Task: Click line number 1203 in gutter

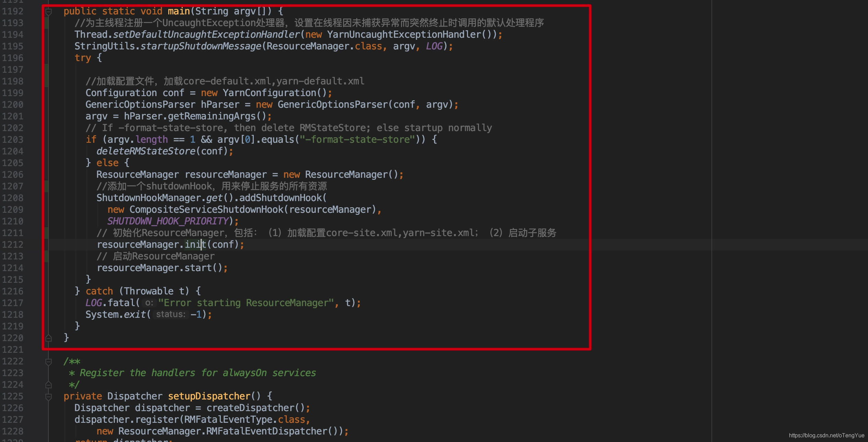Action: [13, 140]
